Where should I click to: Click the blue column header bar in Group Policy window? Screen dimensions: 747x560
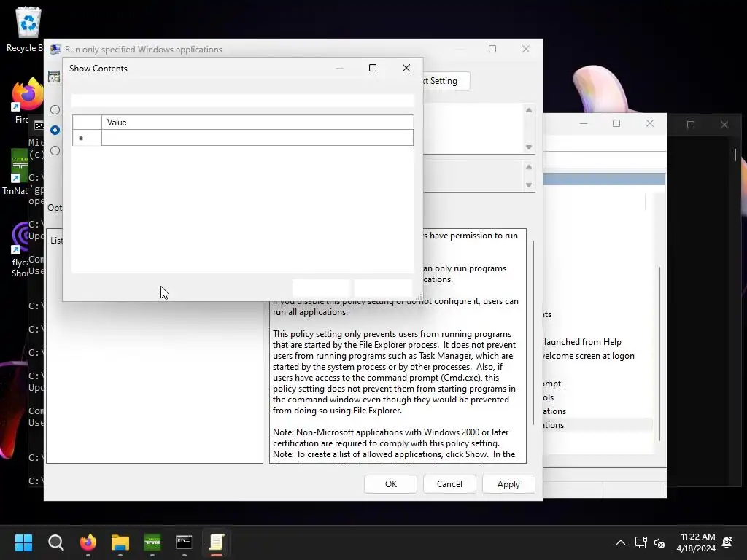tap(604, 179)
